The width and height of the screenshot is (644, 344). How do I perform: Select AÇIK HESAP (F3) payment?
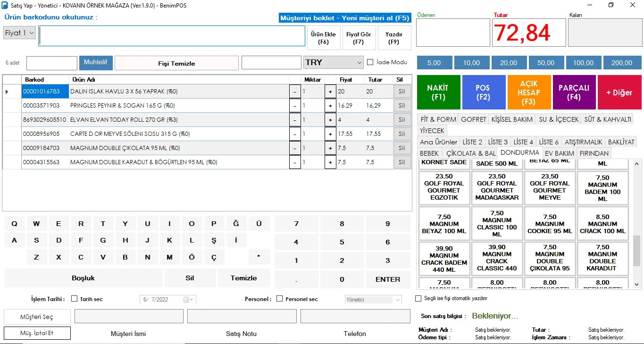tap(529, 92)
